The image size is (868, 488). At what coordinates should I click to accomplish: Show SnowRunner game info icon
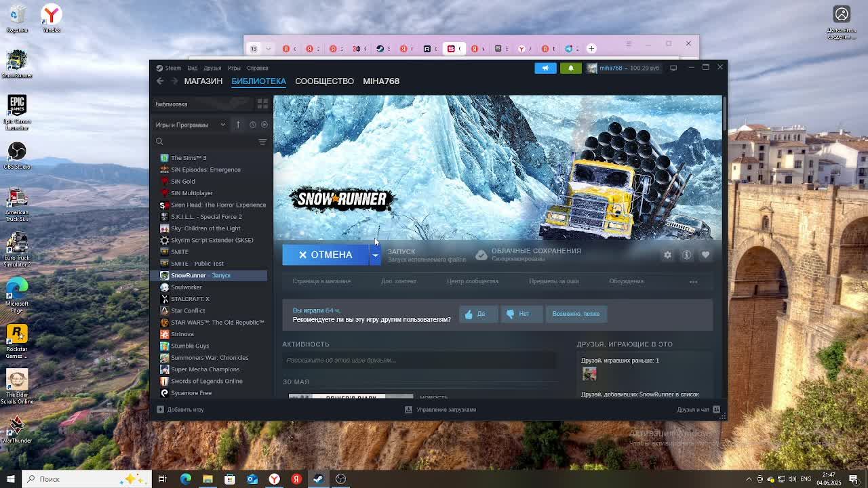coord(686,255)
